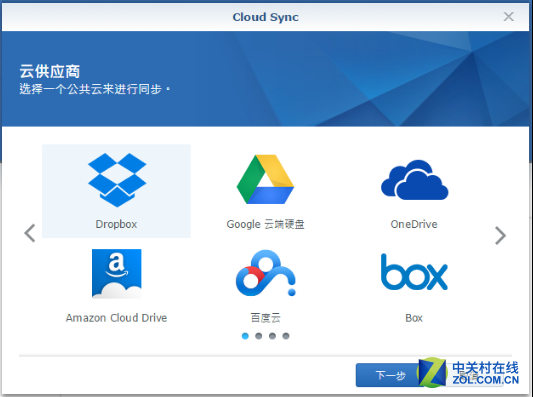This screenshot has height=397, width=533.
Task: Go to next provider page with right chevron
Action: point(500,236)
